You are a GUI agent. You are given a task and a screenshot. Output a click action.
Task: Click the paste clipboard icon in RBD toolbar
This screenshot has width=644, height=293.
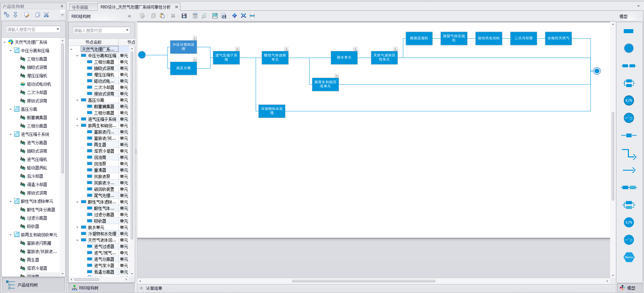(x=162, y=16)
